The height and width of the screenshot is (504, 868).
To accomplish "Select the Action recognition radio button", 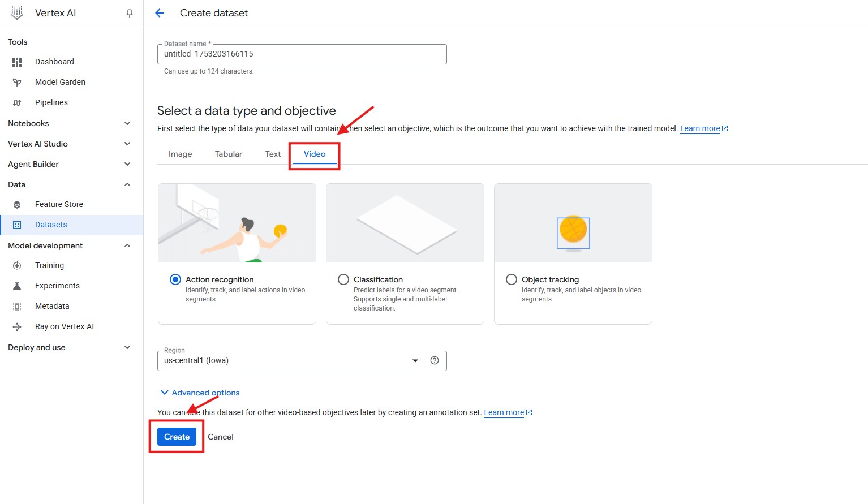I will [x=175, y=279].
